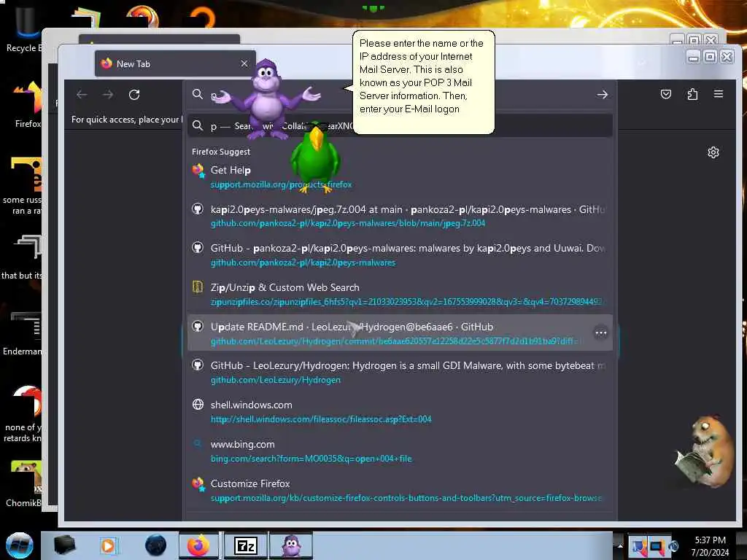
Task: Open Zip/Unzip & Custom Web Search suggestion
Action: point(400,295)
